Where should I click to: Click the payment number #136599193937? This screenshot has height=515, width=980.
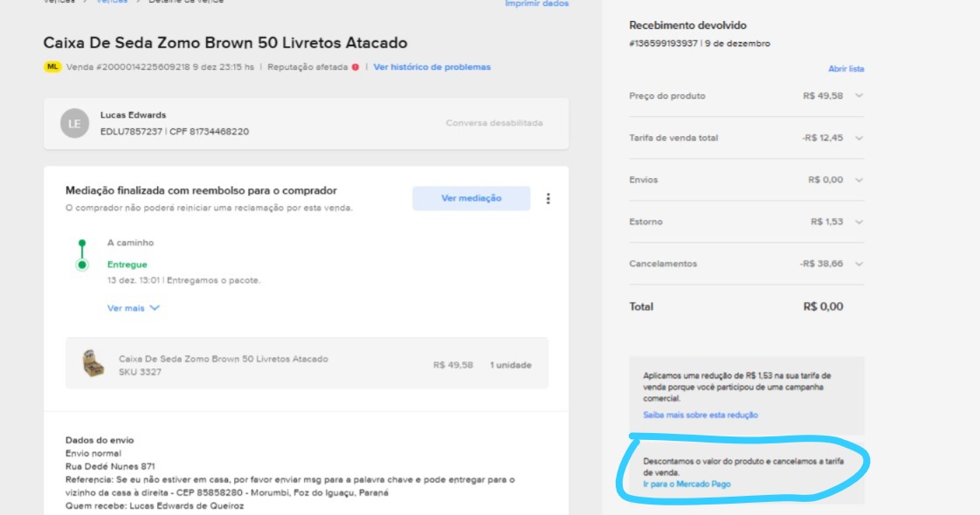(x=663, y=44)
